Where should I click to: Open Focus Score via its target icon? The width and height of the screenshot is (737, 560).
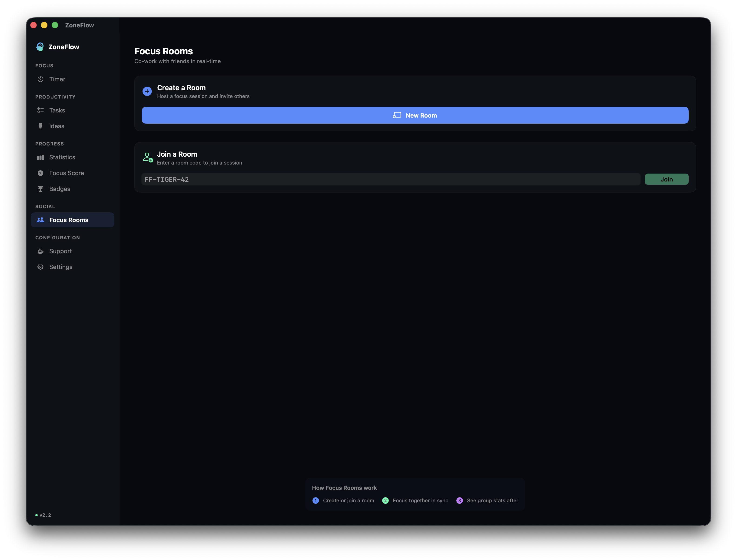click(x=40, y=173)
